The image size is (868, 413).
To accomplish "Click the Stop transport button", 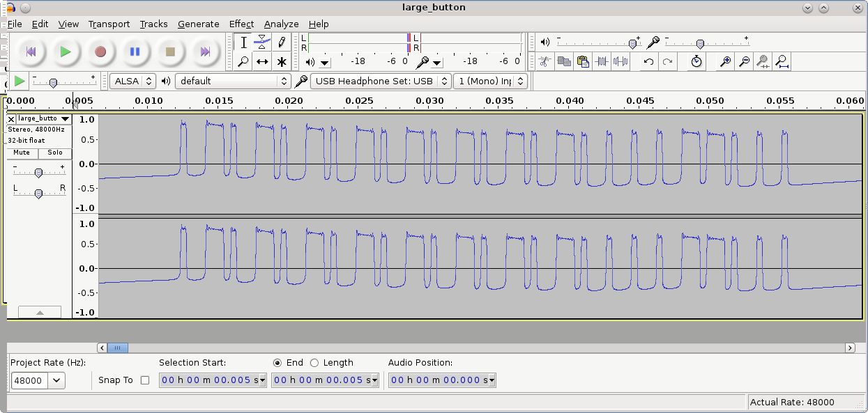I will 170,52.
